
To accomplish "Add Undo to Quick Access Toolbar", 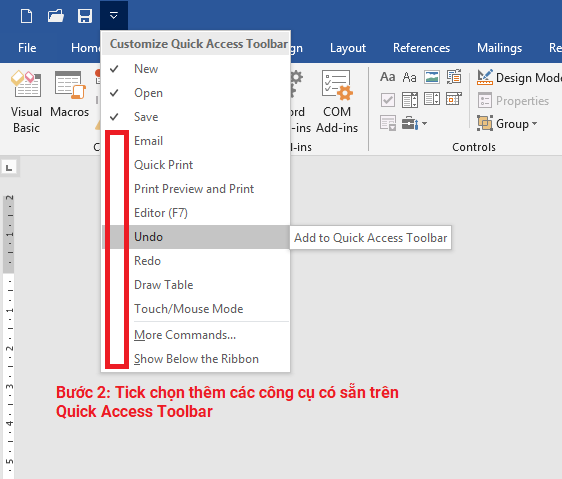I will [196, 237].
